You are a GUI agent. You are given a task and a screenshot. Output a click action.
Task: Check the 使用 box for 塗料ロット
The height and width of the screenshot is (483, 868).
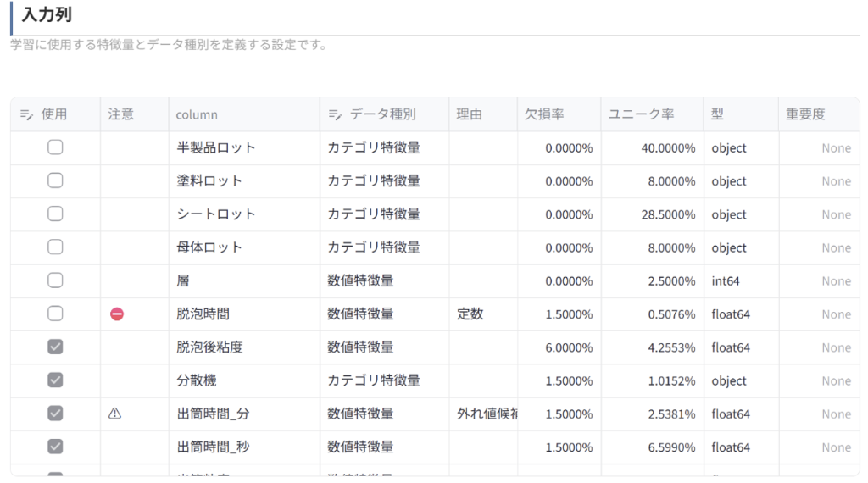tap(55, 180)
